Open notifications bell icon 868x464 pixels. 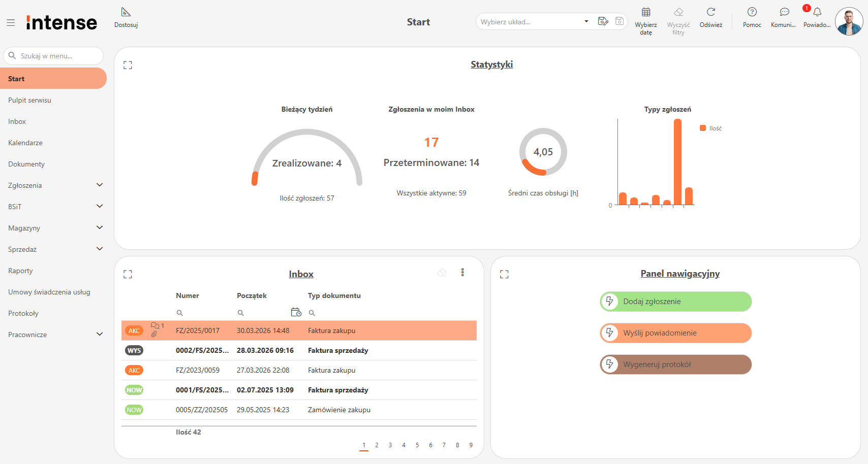click(x=817, y=12)
